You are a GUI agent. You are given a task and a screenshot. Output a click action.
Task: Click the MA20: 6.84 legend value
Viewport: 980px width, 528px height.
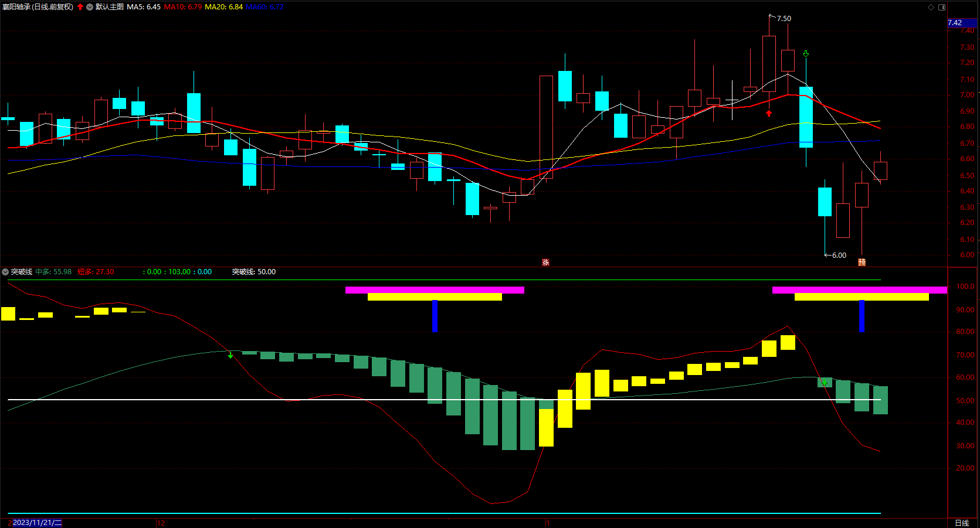(224, 7)
